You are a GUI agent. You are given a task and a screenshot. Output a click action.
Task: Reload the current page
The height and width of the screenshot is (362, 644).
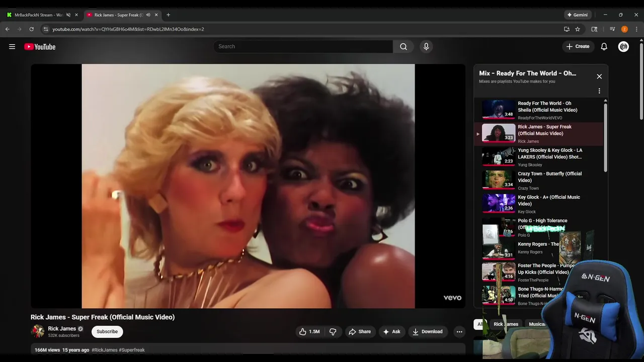tap(32, 29)
